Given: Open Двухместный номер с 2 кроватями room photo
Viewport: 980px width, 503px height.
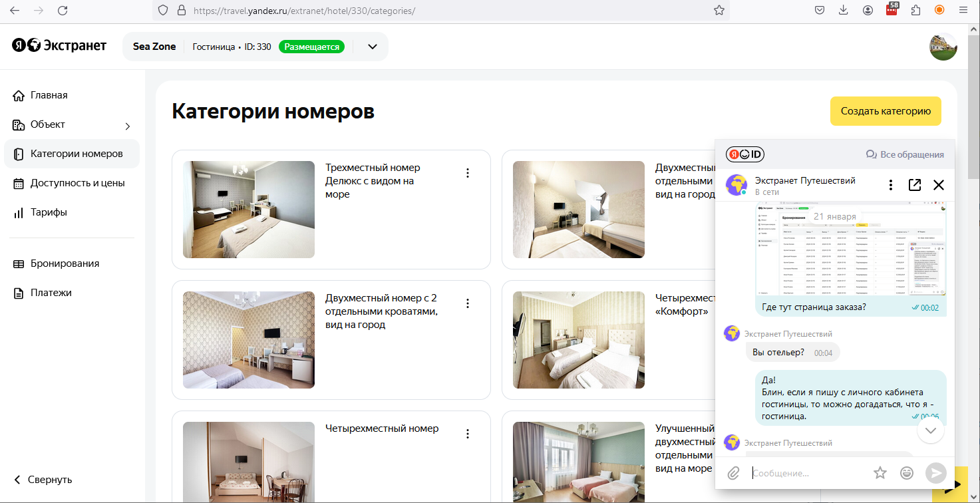Looking at the screenshot, I should pos(249,340).
